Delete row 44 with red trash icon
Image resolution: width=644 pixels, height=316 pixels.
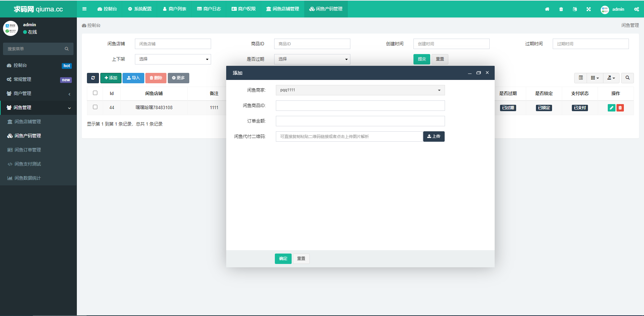point(620,108)
